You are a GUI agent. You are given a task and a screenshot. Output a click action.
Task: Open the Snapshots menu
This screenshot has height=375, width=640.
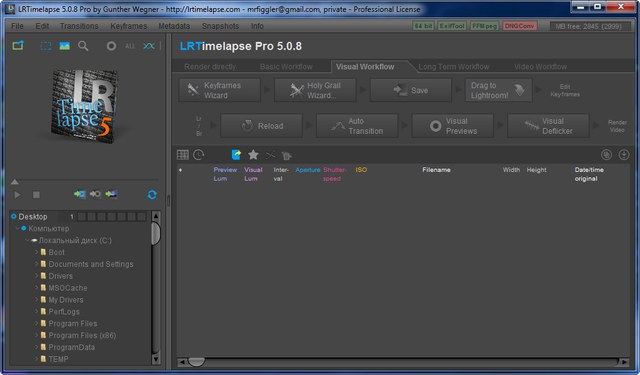(220, 26)
